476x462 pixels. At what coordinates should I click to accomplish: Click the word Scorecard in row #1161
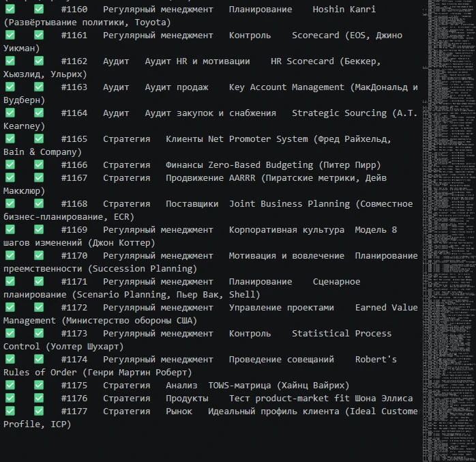[x=316, y=35]
